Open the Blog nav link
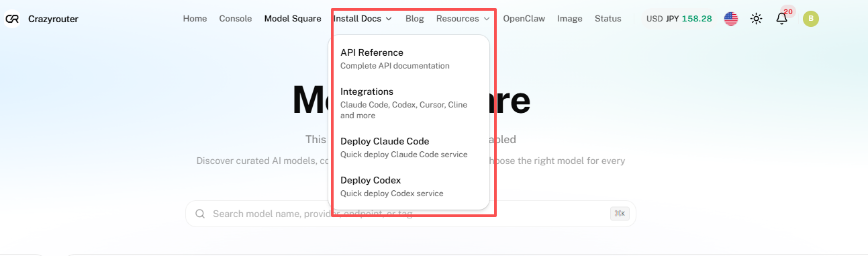The image size is (868, 256). coord(415,19)
